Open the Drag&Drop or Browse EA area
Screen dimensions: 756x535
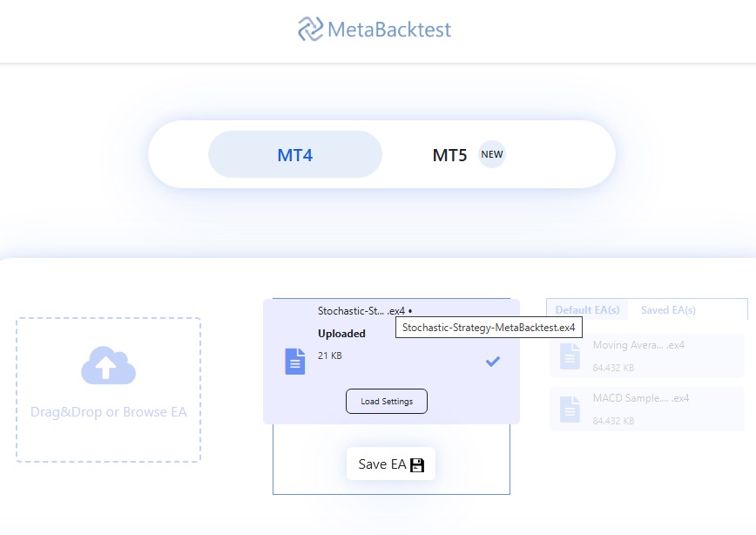tap(107, 390)
